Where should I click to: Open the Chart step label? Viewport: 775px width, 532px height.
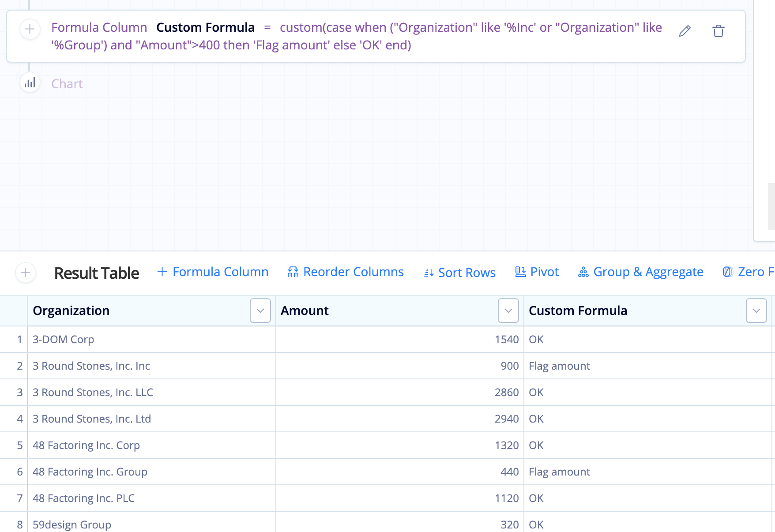tap(67, 84)
